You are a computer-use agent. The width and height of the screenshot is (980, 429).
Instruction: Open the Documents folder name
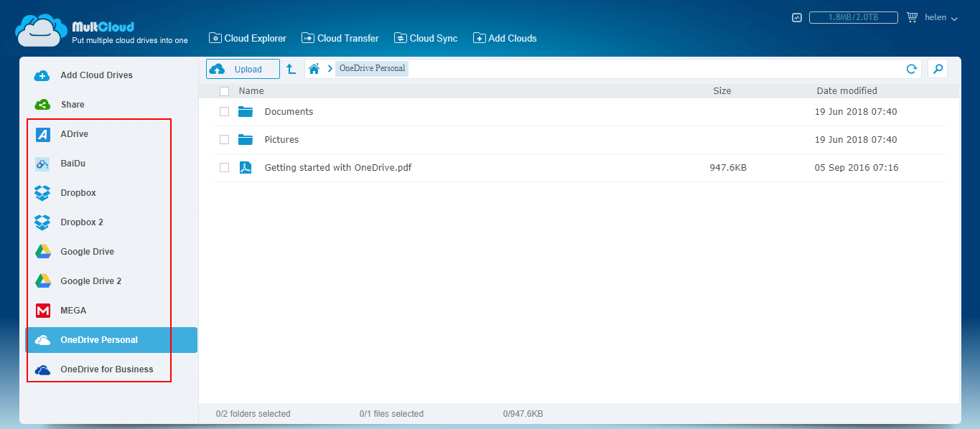click(x=289, y=112)
